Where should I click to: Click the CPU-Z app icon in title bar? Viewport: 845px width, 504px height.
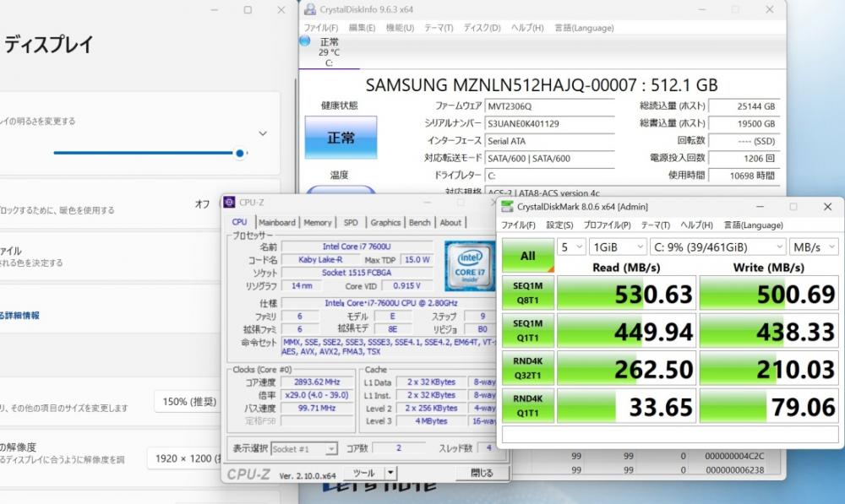[x=229, y=203]
